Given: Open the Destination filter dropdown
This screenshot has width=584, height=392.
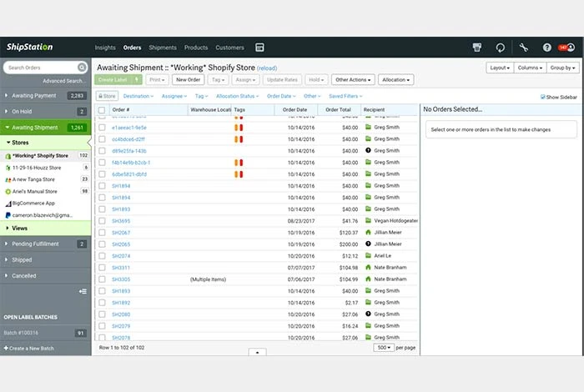Looking at the screenshot, I should 138,96.
